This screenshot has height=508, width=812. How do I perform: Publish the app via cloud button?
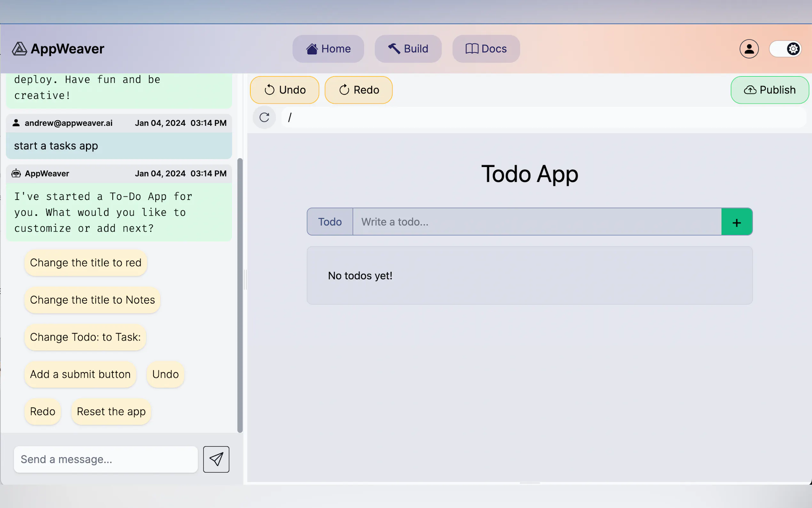click(769, 90)
